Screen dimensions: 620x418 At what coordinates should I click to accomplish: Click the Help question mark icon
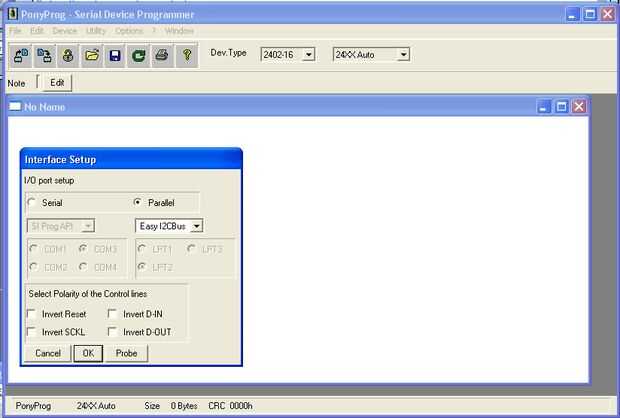pyautogui.click(x=187, y=55)
